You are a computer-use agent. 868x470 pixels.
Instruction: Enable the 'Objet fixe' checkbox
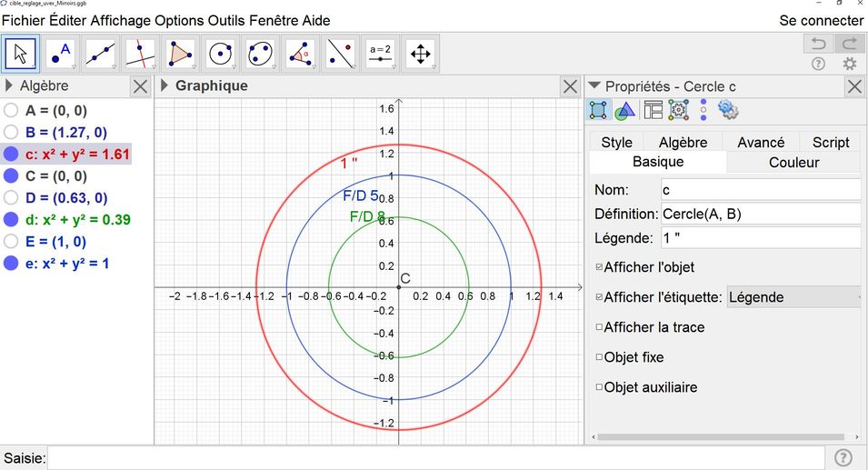[599, 357]
